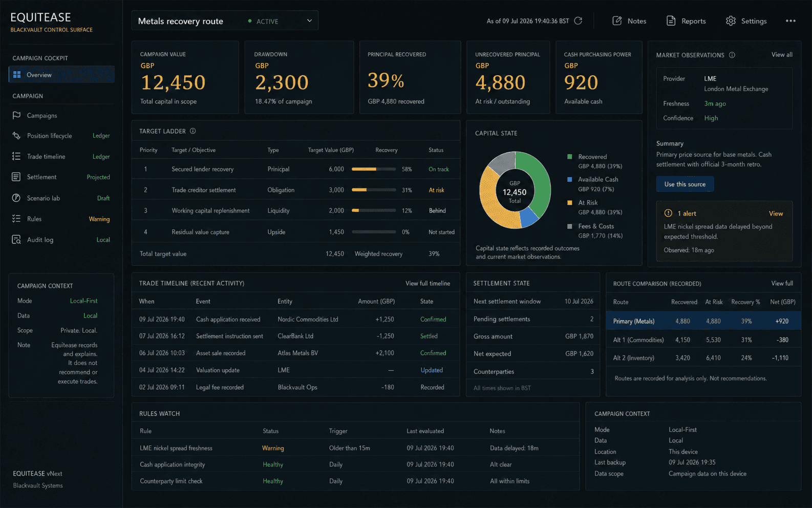Click the Principal Recovered 39% card
The height and width of the screenshot is (508, 812).
tap(410, 77)
